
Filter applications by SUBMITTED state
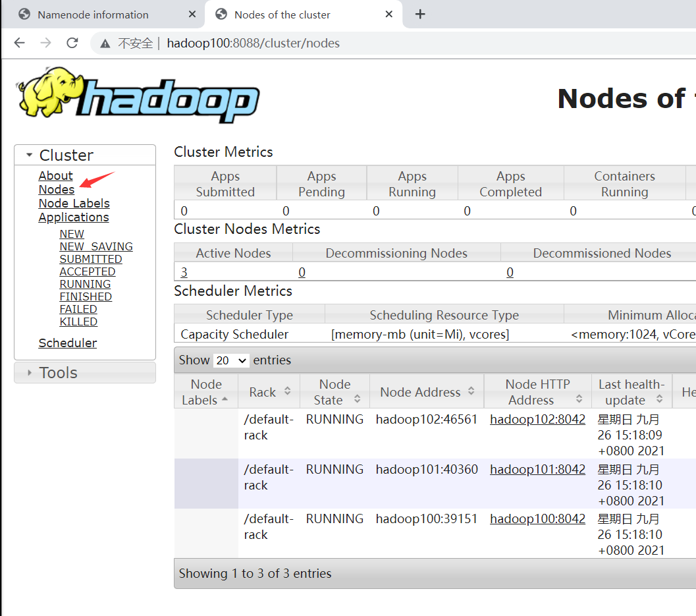coord(91,259)
